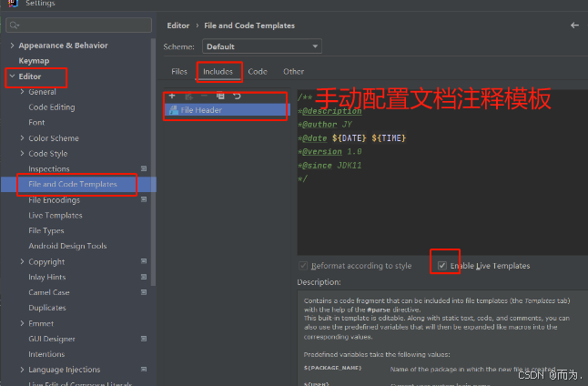Screen dimensions: 588x386
Task: Switch to the Includes tab
Action: tap(218, 72)
